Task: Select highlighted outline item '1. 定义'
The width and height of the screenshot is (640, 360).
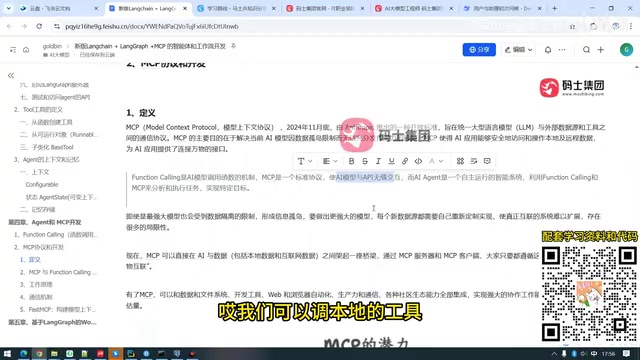Action: click(30, 260)
